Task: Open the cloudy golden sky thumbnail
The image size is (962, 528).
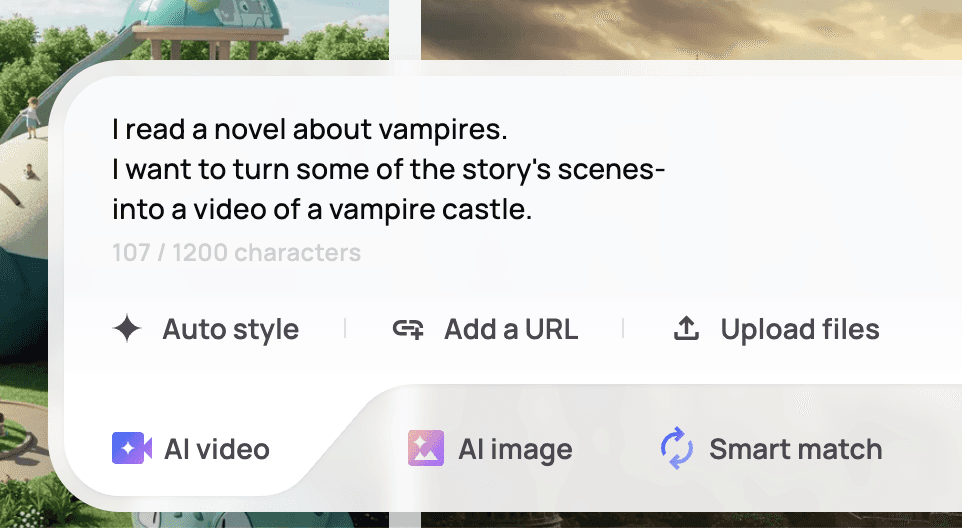Action: [691, 29]
